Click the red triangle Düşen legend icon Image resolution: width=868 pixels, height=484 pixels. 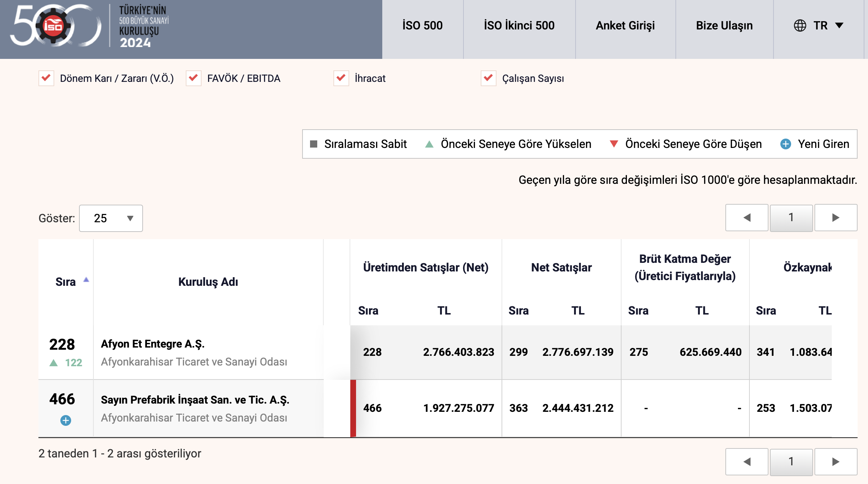(614, 144)
